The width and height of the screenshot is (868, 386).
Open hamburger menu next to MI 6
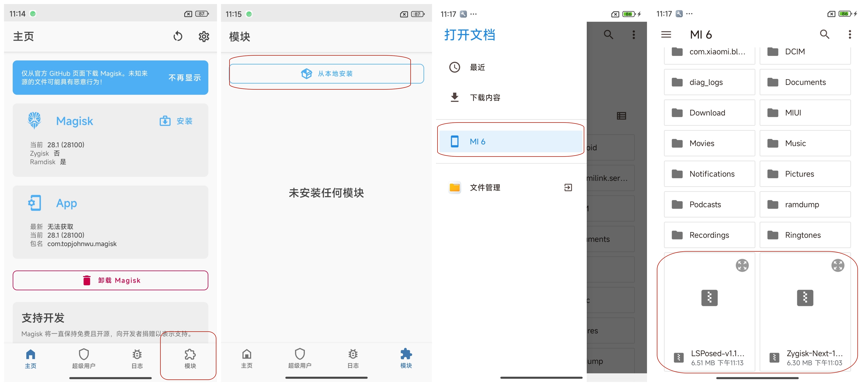point(666,34)
